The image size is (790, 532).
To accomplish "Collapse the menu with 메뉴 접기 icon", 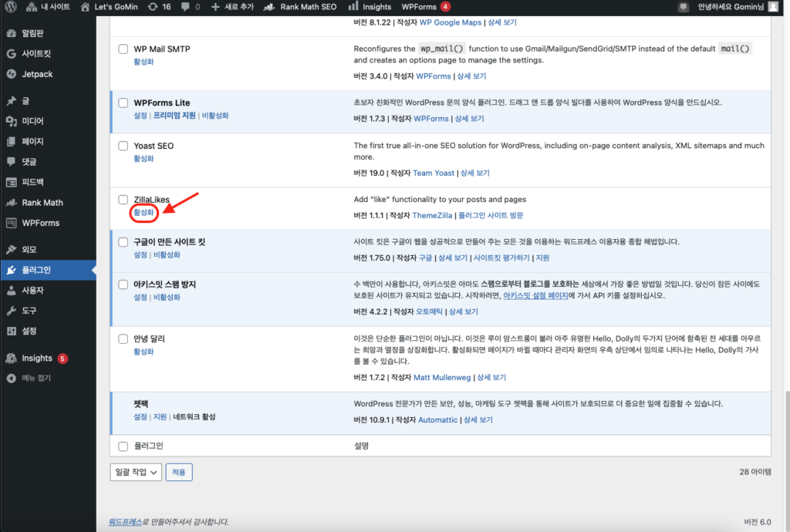I will point(11,378).
